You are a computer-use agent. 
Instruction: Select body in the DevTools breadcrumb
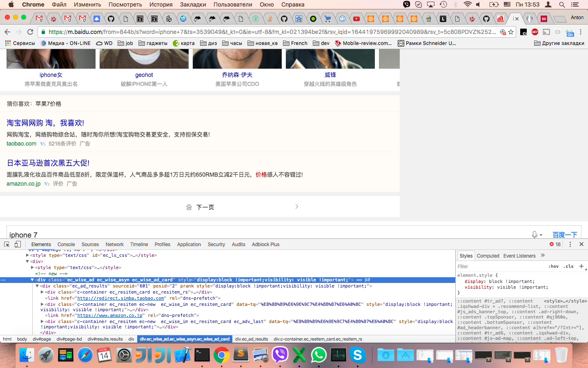click(x=22, y=339)
